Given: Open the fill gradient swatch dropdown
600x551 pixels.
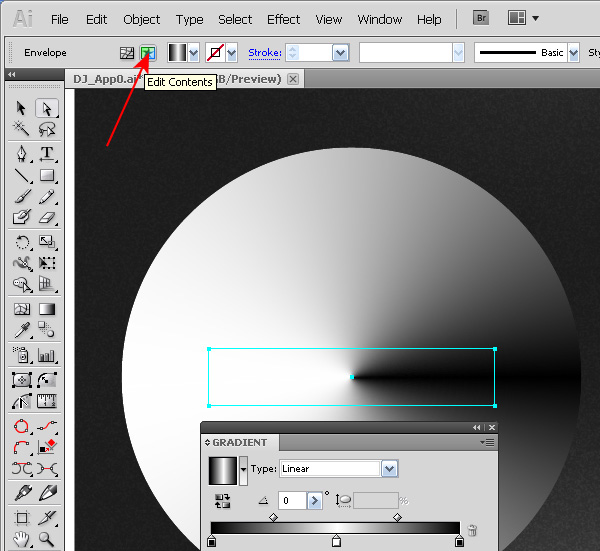Looking at the screenshot, I should tap(194, 52).
